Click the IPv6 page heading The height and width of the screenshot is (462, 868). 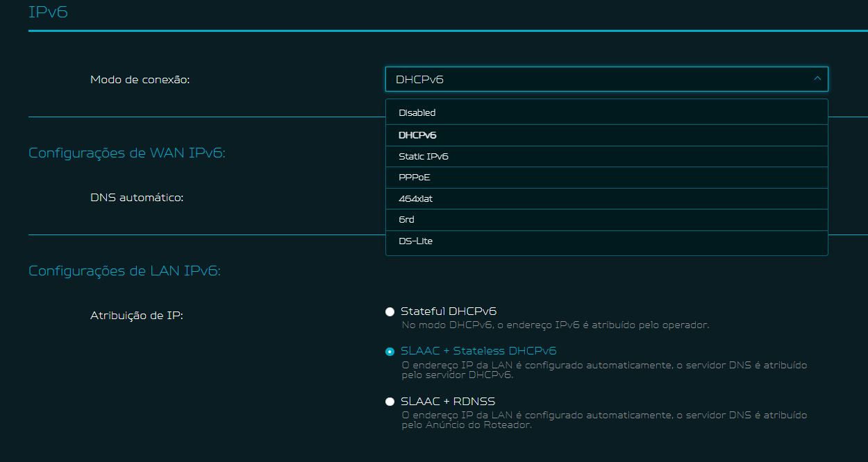pyautogui.click(x=48, y=12)
